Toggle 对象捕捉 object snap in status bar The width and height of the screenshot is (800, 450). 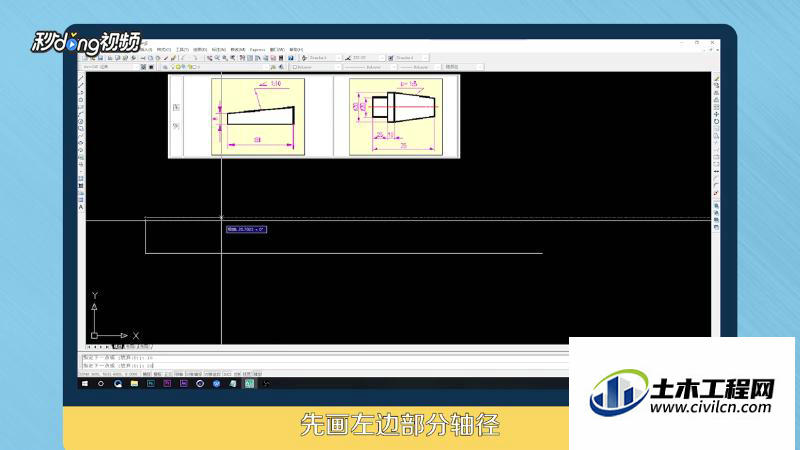tap(193, 374)
